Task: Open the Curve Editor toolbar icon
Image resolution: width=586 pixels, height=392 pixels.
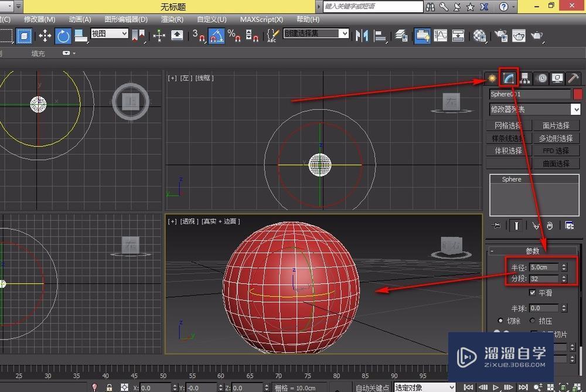Action: 440,36
